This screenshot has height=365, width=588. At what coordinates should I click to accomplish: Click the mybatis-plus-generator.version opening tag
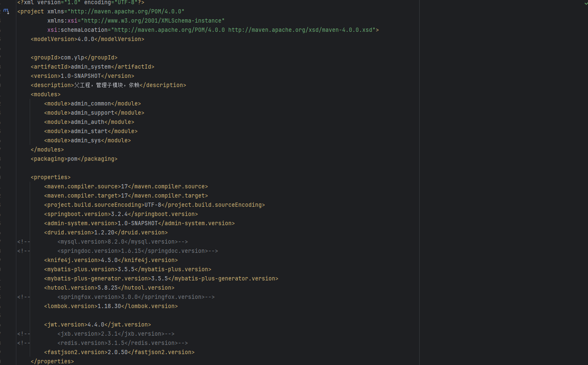click(98, 278)
